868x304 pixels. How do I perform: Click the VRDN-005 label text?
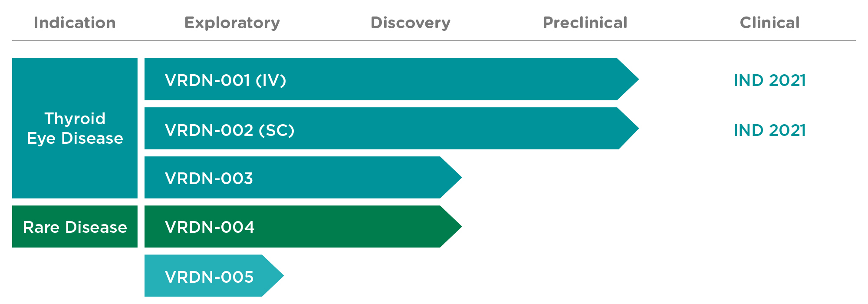tap(209, 277)
